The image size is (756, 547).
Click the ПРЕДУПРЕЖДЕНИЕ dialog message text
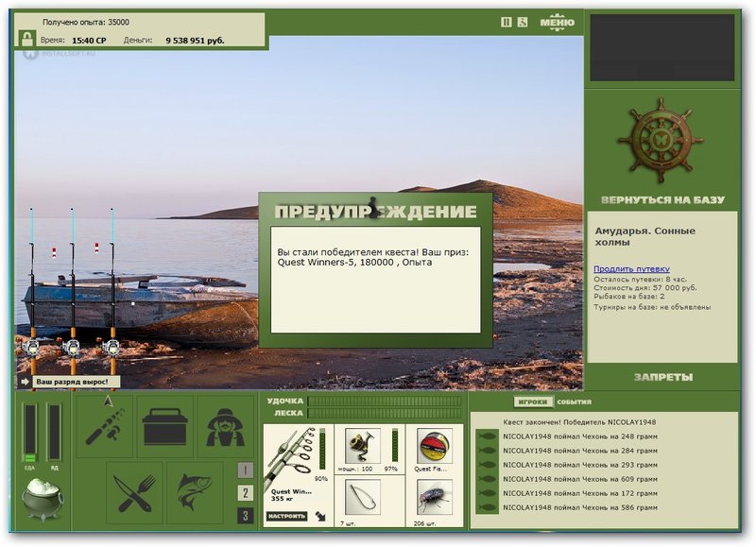(x=373, y=257)
